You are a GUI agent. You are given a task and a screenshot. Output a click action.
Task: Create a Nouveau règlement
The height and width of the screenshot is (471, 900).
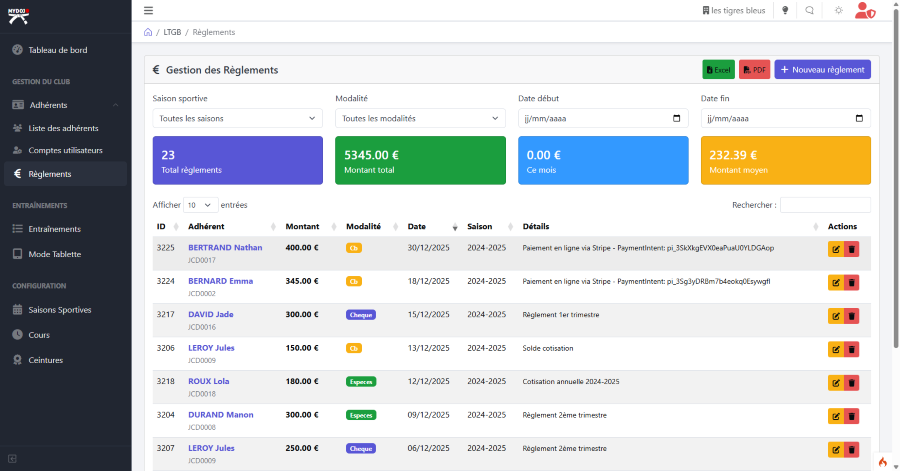[822, 70]
